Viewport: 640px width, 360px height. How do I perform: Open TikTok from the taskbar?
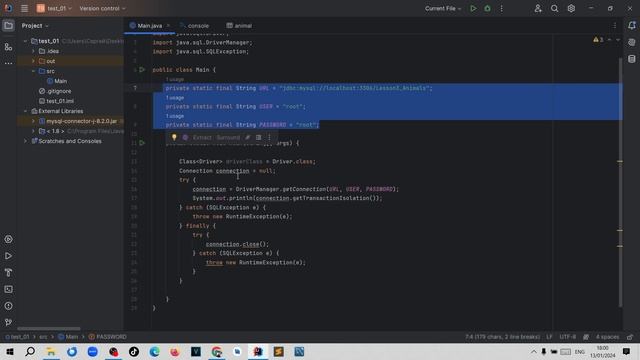click(134, 351)
